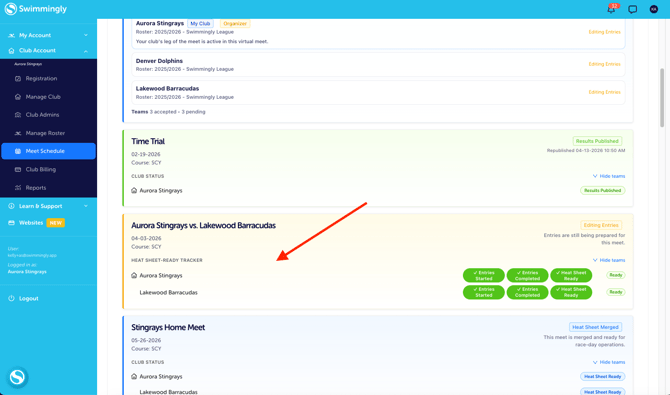Open the notifications bell icon

[x=611, y=9]
